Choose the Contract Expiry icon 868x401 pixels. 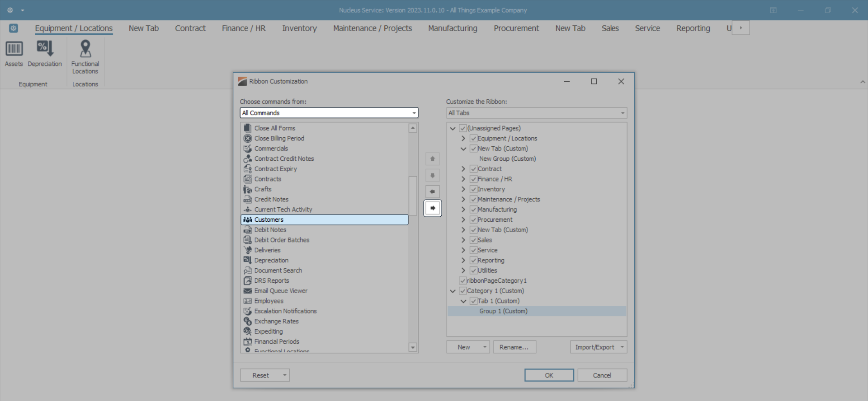pos(248,169)
